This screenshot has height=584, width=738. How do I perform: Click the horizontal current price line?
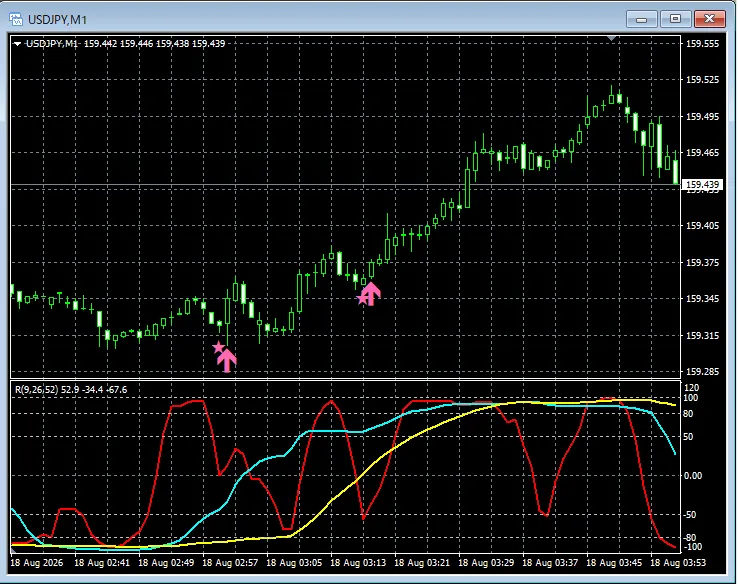tap(346, 184)
